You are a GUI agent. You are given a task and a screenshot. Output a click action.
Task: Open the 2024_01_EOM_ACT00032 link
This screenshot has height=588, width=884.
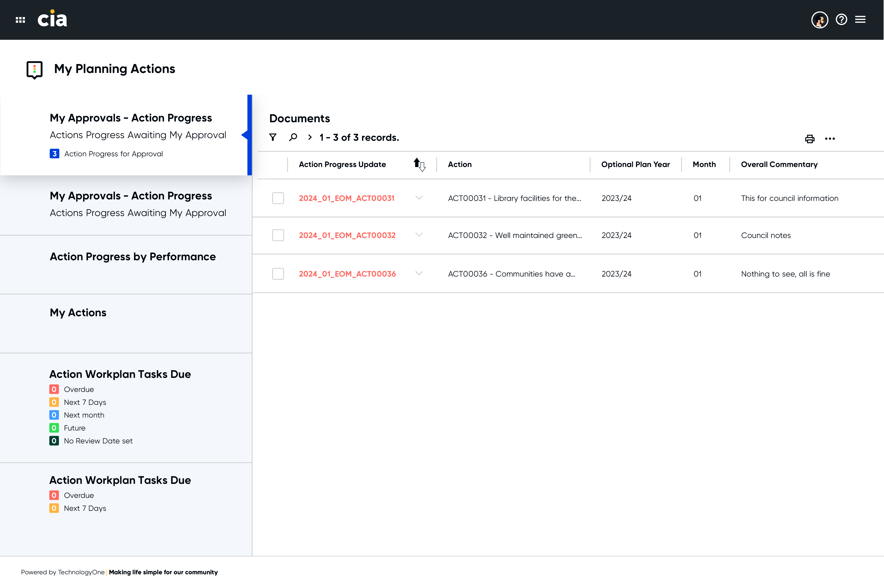pos(347,235)
